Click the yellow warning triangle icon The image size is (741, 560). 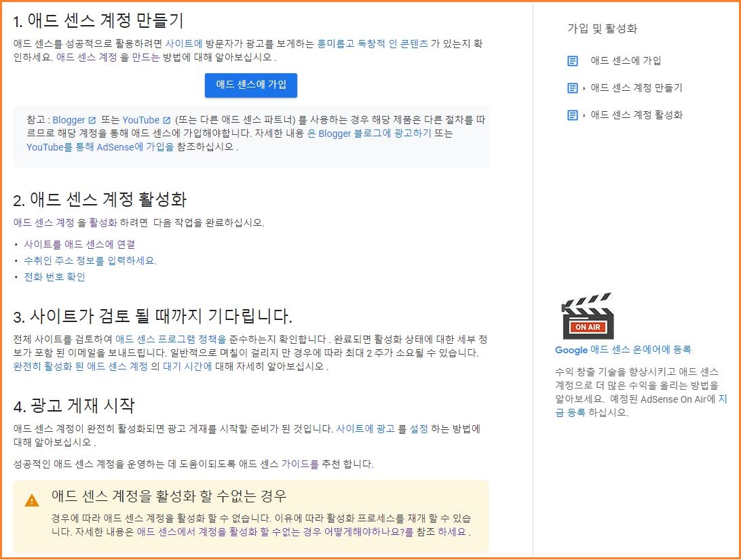point(32,500)
